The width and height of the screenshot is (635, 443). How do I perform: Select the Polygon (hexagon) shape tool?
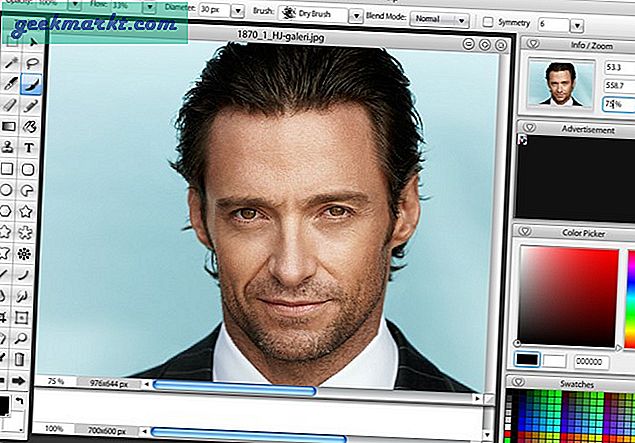click(x=5, y=211)
